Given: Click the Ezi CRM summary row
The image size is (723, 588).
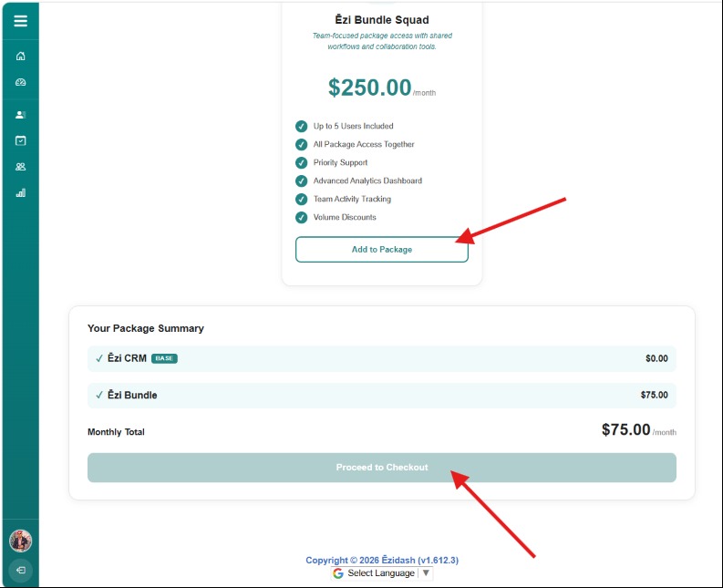Looking at the screenshot, I should (x=382, y=358).
